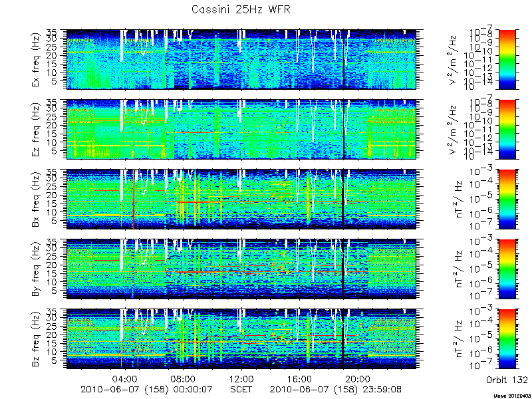Click the 20:00 time axis tick label
This screenshot has height=399, width=532.
tap(358, 378)
